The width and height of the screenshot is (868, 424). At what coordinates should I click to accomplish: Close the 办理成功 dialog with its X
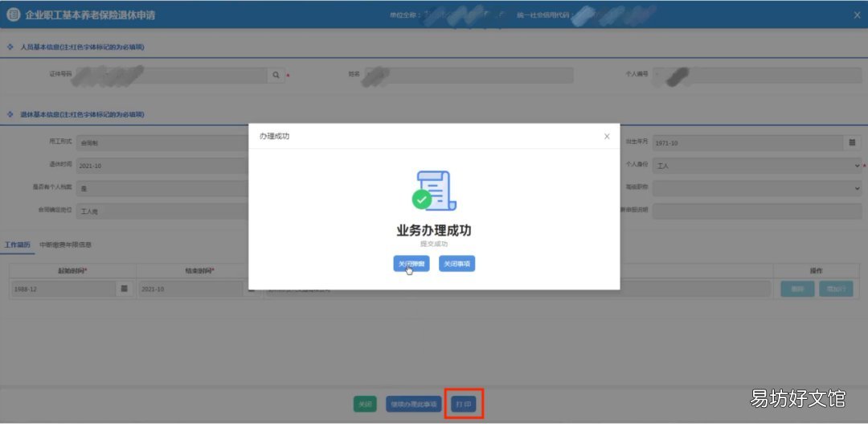pyautogui.click(x=607, y=136)
